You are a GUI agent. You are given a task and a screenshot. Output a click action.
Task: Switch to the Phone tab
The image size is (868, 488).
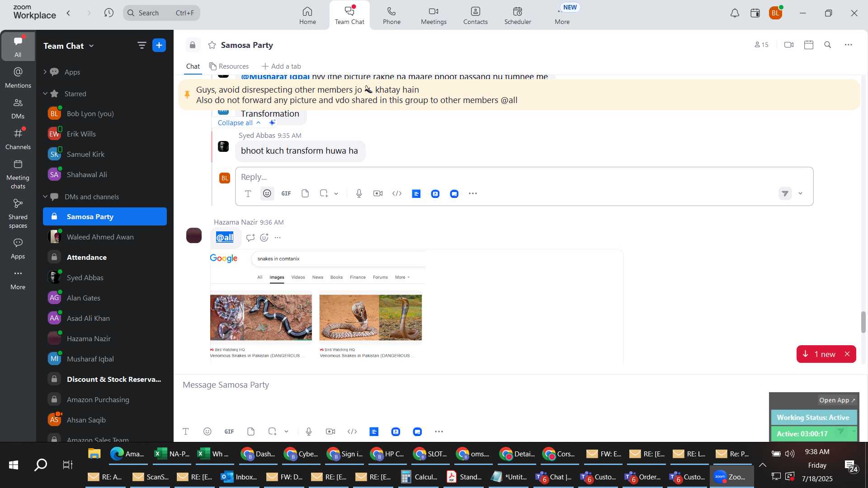pyautogui.click(x=392, y=15)
